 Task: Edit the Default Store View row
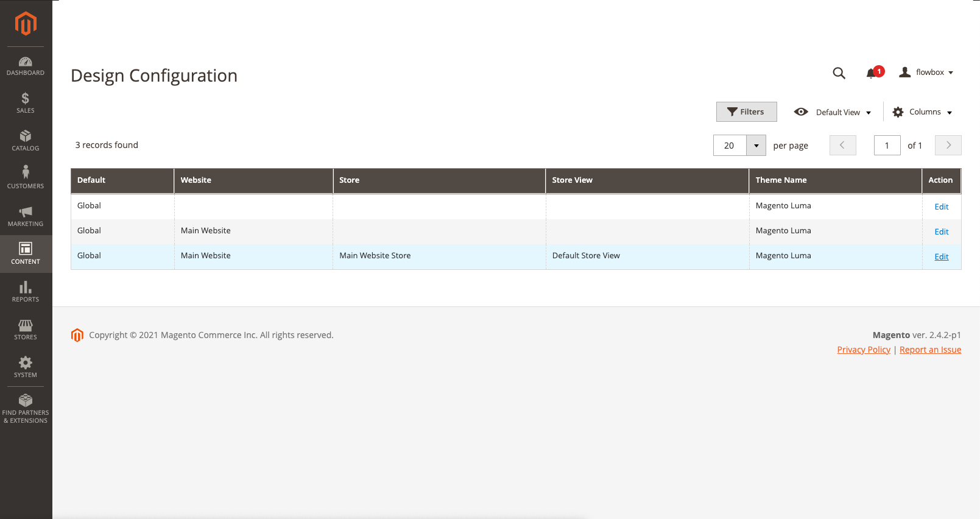point(942,257)
